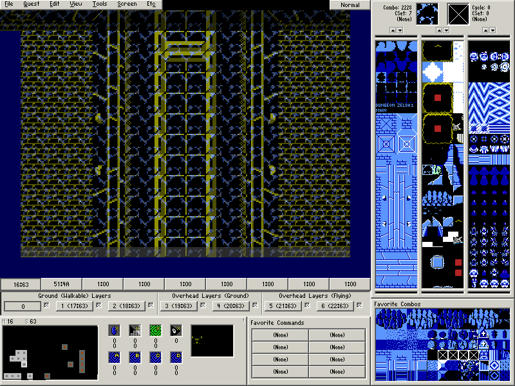Toggle the checkbox beside layer 0
Image resolution: width=515 pixels, height=386 pixels.
coord(46,305)
